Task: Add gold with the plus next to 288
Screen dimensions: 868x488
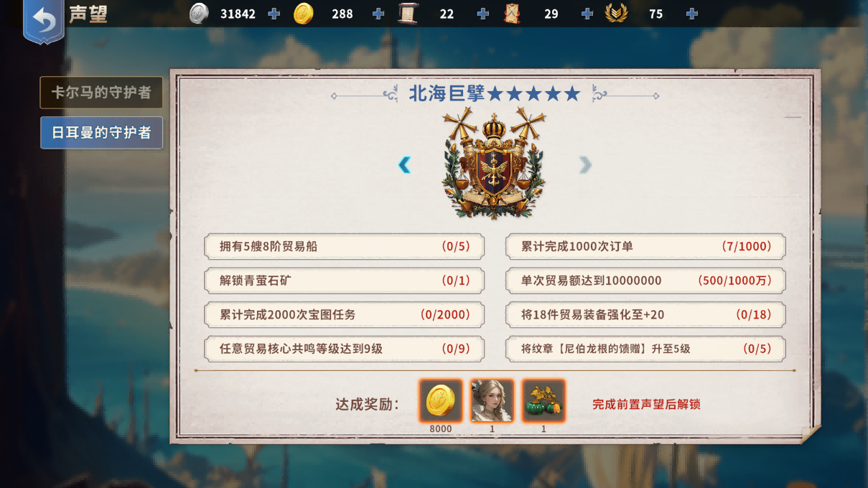Action: (x=378, y=14)
